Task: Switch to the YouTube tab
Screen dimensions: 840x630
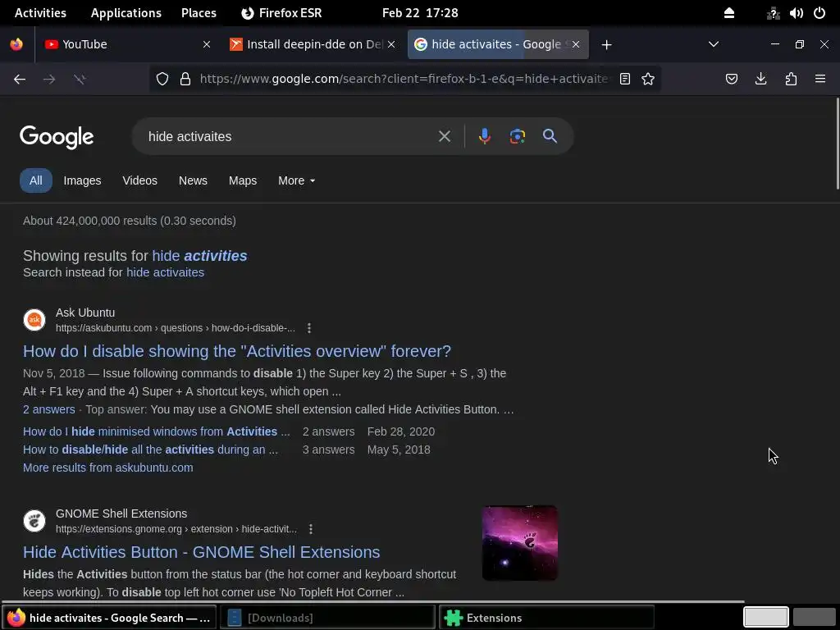Action: (x=127, y=44)
